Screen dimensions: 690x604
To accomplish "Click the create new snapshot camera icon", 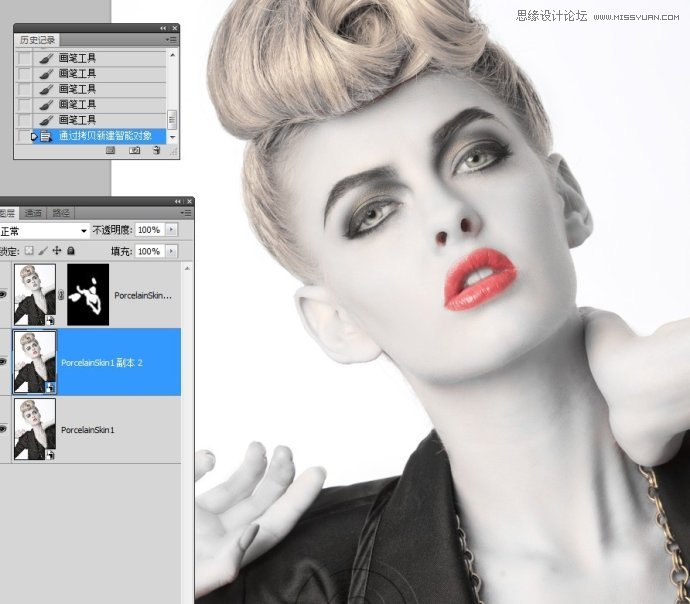I will click(134, 151).
